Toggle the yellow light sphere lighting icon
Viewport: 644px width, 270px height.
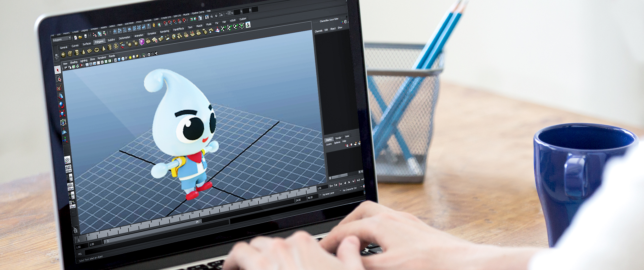(130, 57)
